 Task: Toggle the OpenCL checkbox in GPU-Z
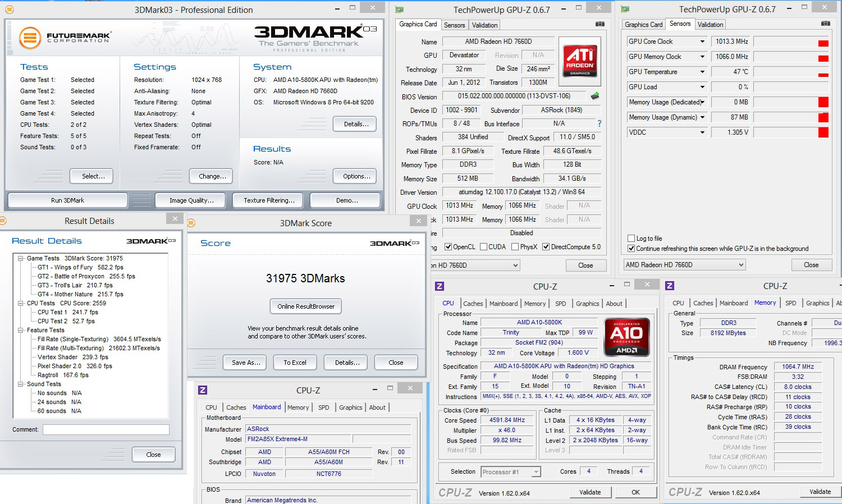[448, 247]
